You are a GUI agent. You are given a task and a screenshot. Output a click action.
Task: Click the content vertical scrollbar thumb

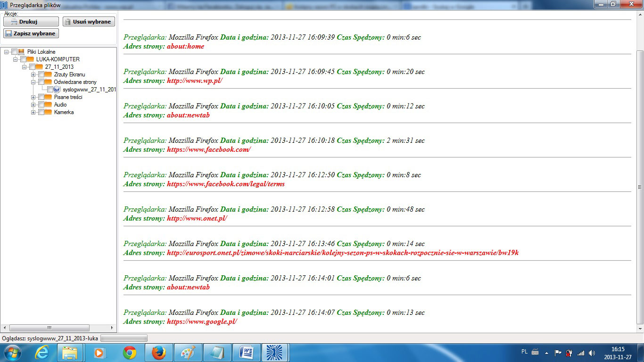[640, 186]
